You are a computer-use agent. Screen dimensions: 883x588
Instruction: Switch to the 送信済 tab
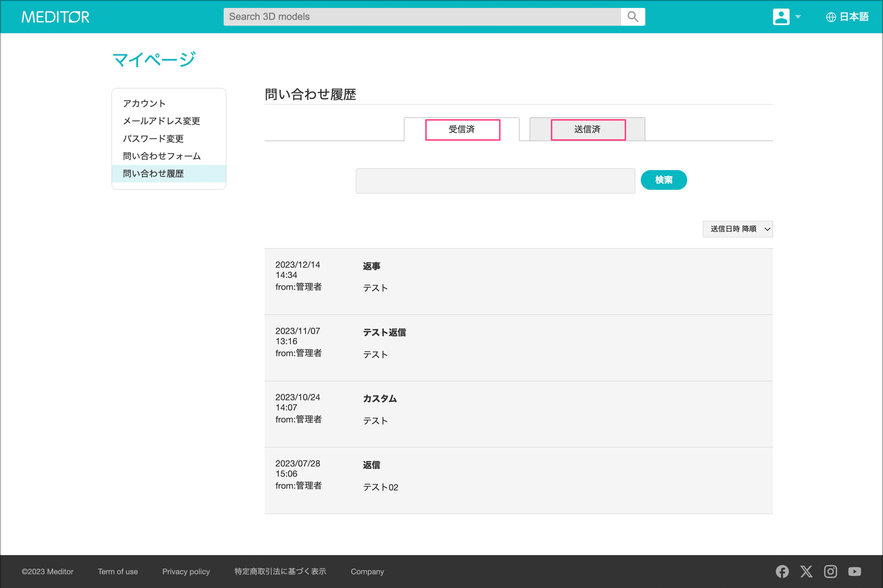click(x=588, y=129)
